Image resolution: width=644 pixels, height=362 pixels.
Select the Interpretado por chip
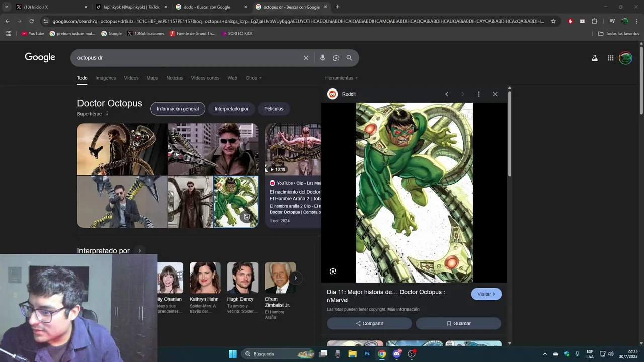pyautogui.click(x=231, y=109)
